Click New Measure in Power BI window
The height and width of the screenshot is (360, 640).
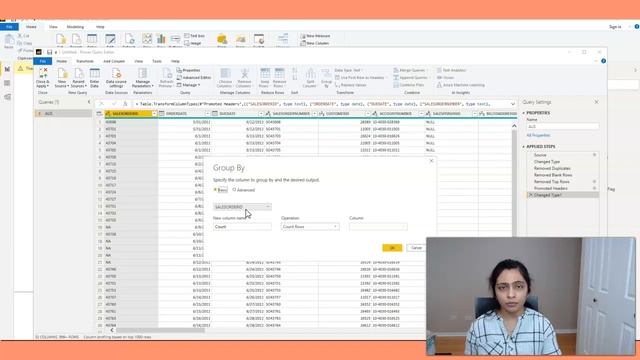[x=315, y=36]
